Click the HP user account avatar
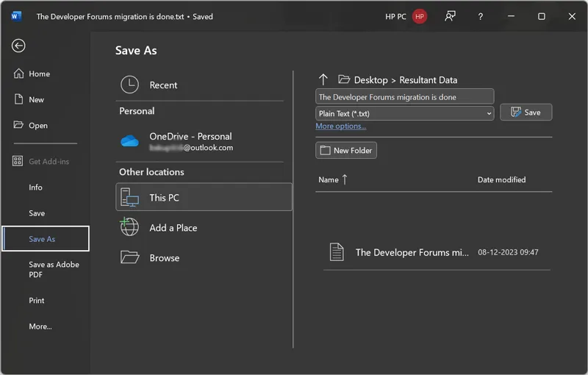The height and width of the screenshot is (375, 588). coord(420,16)
